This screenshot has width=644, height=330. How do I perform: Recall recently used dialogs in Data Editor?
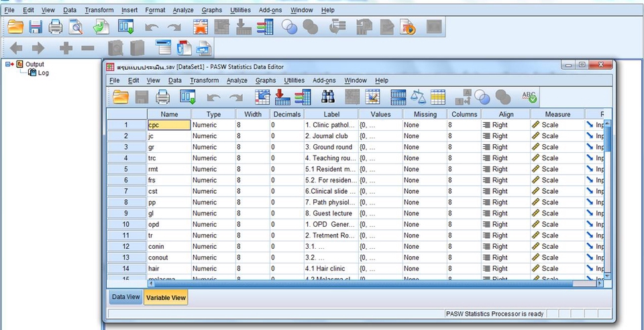click(x=187, y=97)
